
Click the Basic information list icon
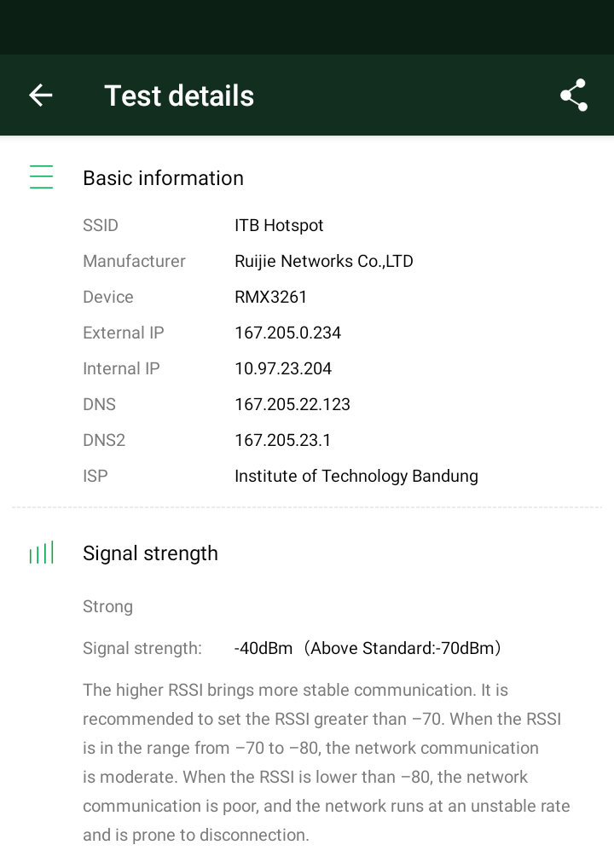(41, 177)
